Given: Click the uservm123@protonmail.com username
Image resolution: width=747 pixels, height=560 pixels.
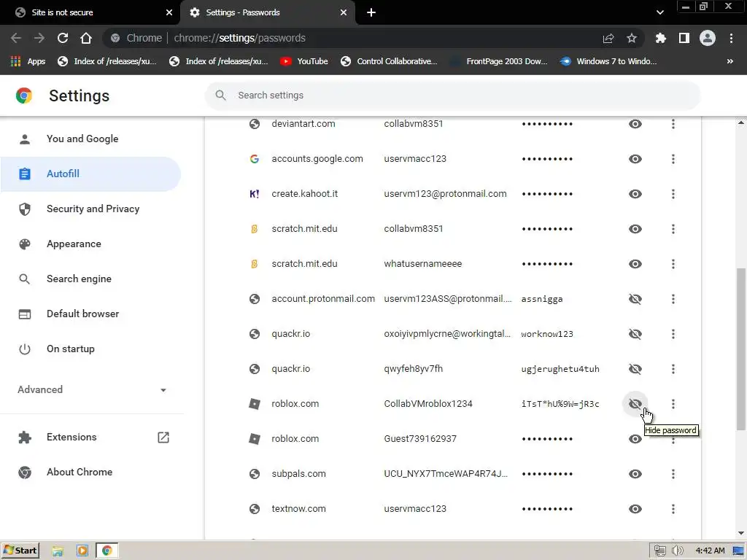Looking at the screenshot, I should click(x=445, y=194).
